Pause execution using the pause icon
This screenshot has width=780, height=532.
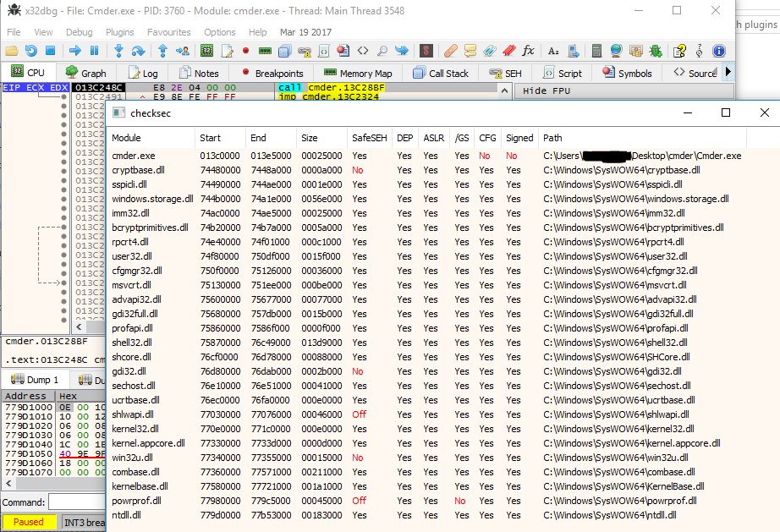point(94,51)
